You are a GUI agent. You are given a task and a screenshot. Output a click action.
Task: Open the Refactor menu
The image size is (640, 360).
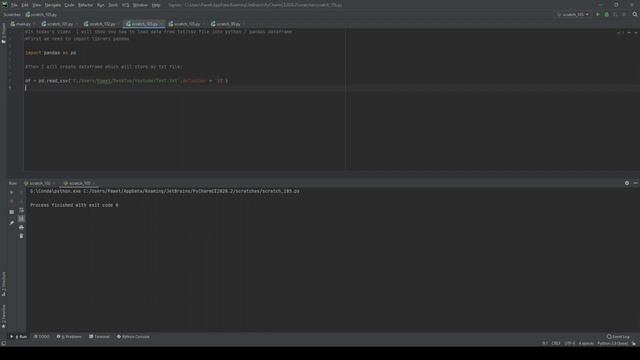85,5
